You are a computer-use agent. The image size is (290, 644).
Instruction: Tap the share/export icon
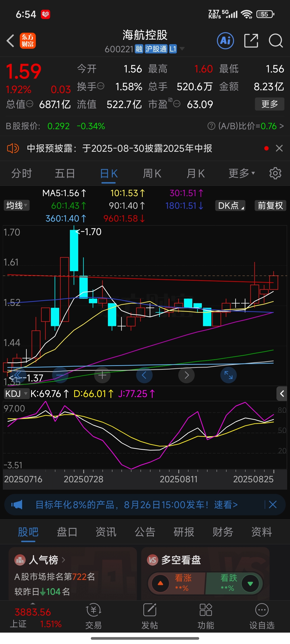[251, 41]
